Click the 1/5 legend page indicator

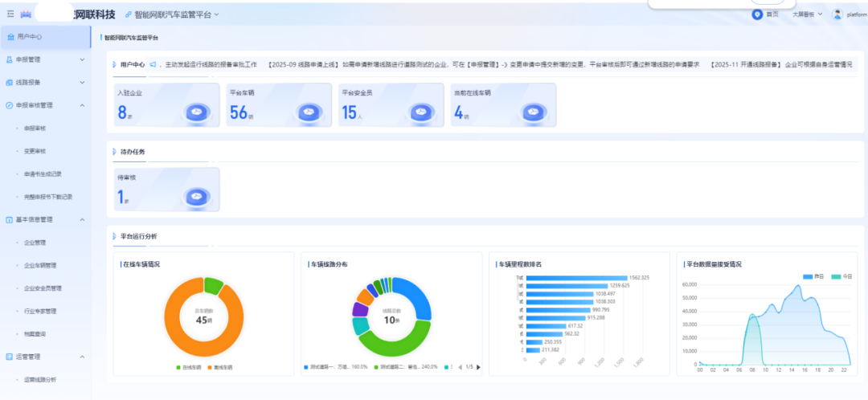[x=469, y=367]
